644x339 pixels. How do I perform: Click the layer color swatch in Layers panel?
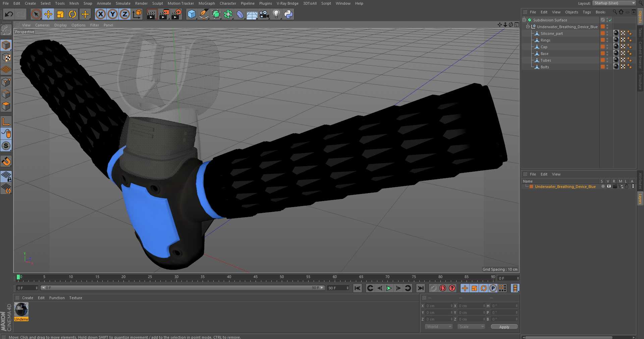pyautogui.click(x=531, y=187)
